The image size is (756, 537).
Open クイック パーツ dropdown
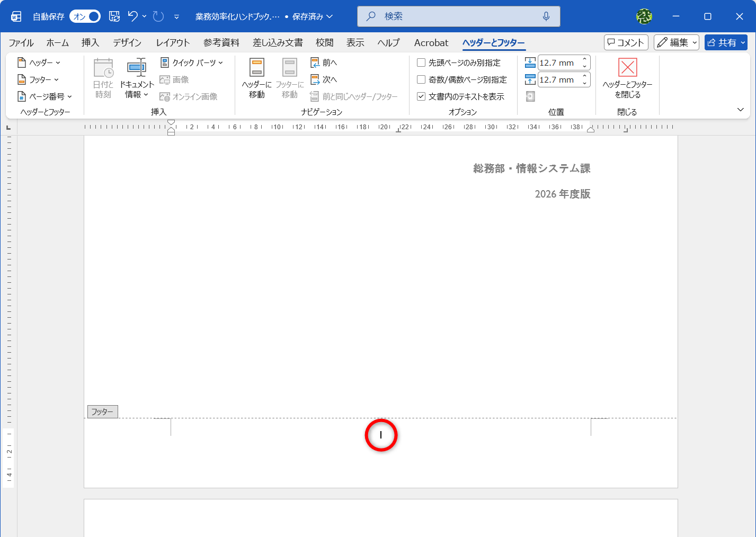192,62
